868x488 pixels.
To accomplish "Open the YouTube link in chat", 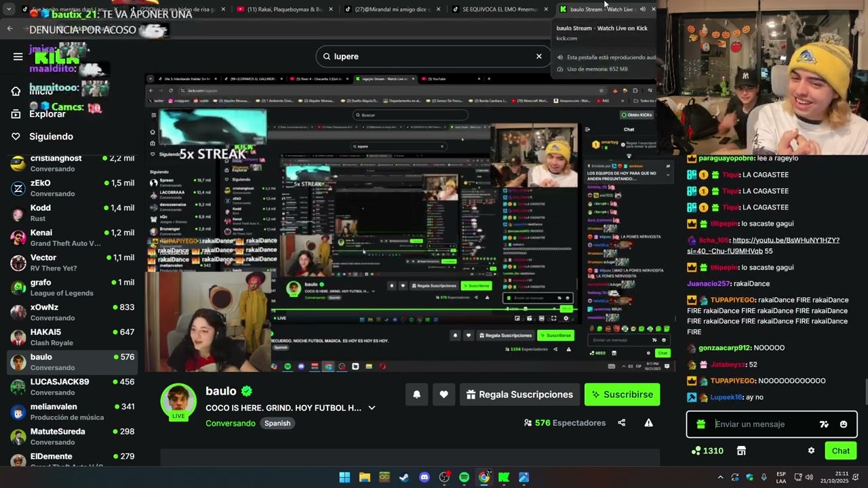I will [x=763, y=245].
